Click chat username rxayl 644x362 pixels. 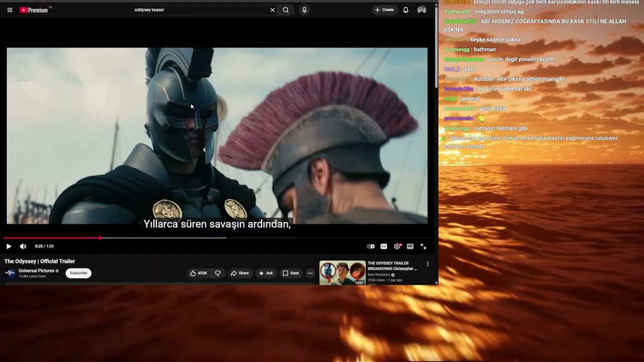pos(450,99)
